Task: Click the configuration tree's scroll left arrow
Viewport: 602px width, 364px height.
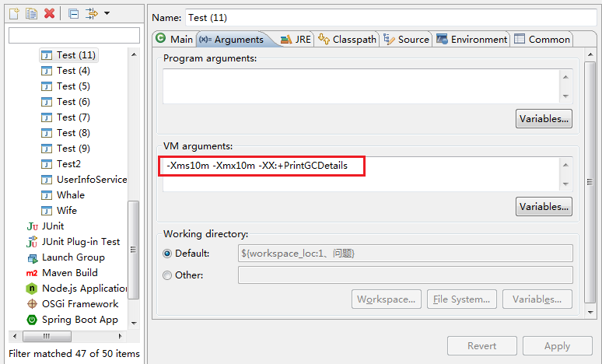Action: pos(15,336)
